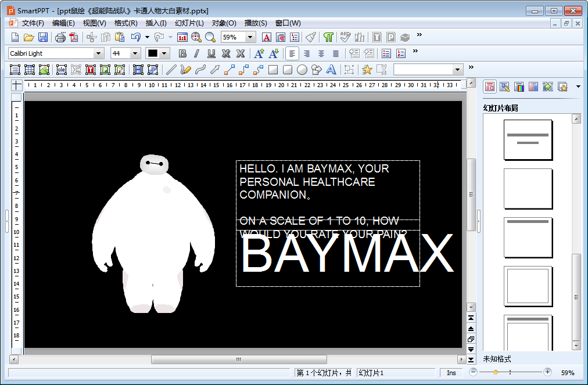The image size is (588, 385).
Task: Select the straight line drawing tool
Action: pos(171,69)
